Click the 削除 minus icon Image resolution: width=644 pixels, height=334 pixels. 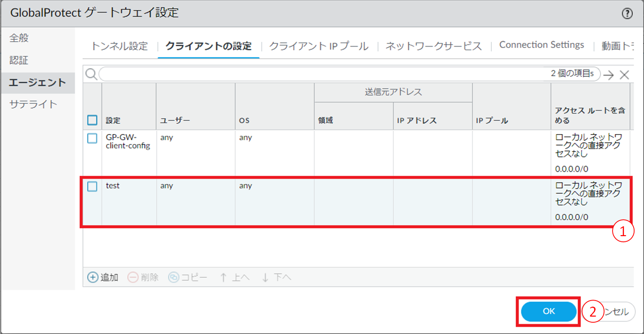click(133, 278)
